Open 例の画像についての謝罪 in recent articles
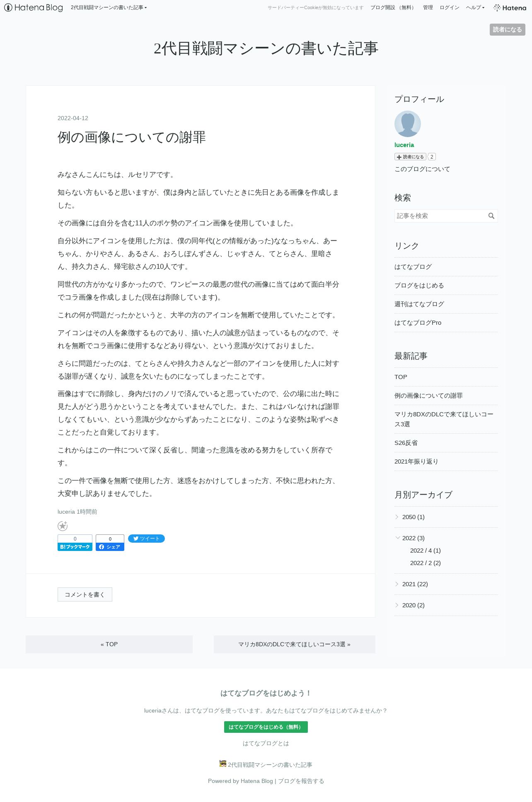This screenshot has width=532, height=802. [428, 396]
